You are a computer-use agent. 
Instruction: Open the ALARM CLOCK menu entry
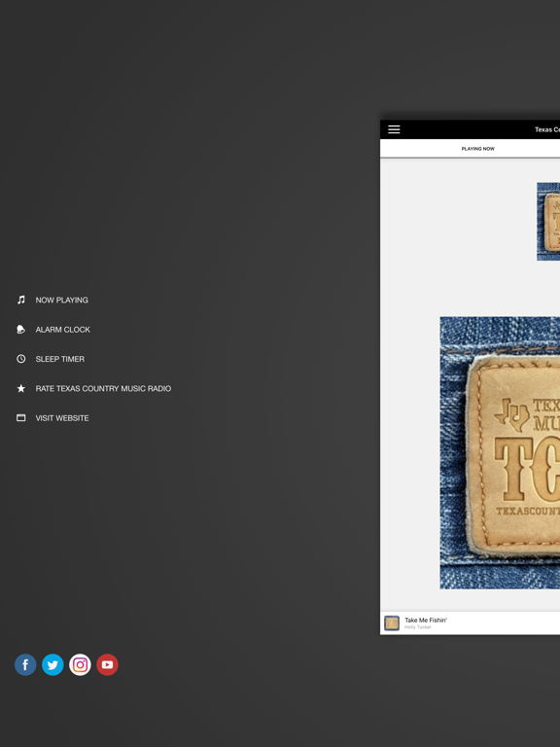pos(63,330)
